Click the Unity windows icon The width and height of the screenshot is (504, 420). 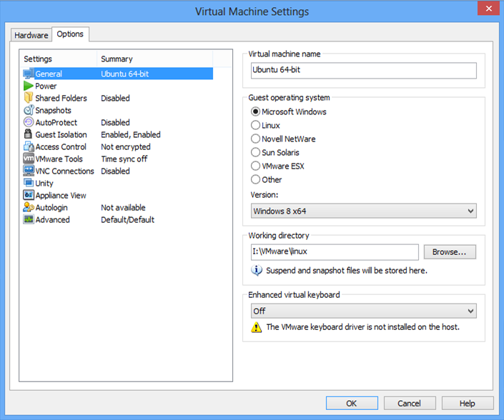[x=29, y=183]
